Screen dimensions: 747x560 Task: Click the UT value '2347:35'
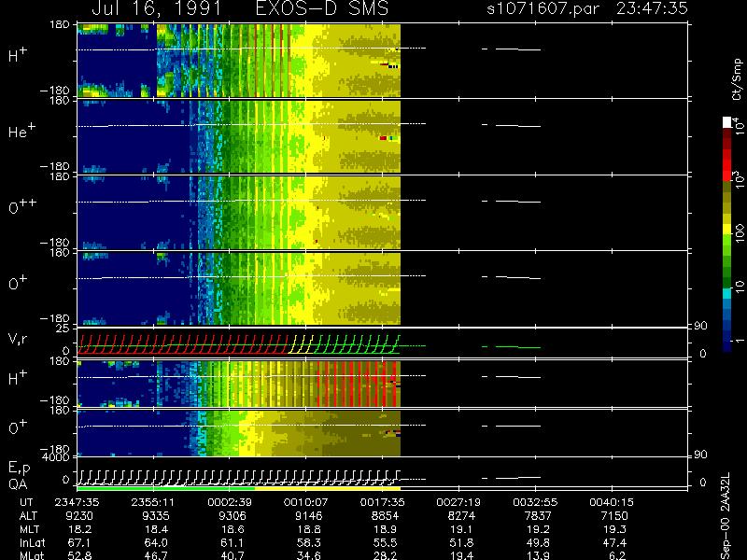pos(77,502)
